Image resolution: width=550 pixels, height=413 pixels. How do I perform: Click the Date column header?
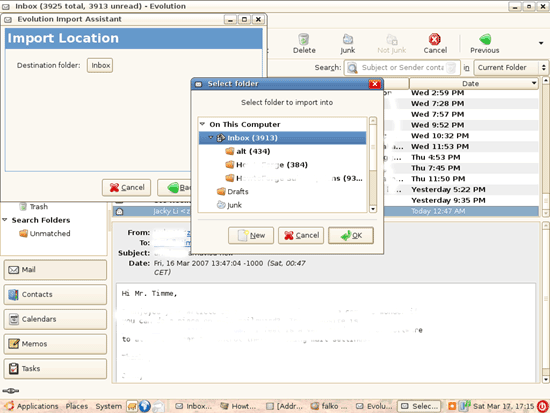[x=474, y=84]
